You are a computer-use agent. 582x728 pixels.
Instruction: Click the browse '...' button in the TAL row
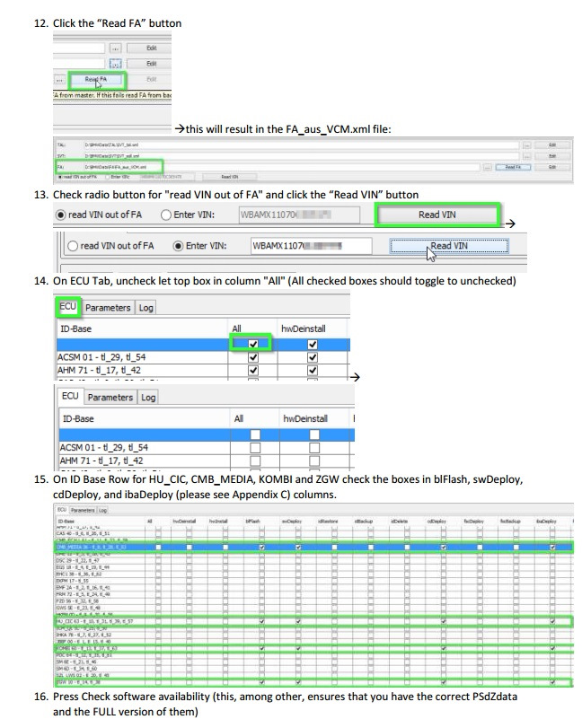(x=526, y=145)
